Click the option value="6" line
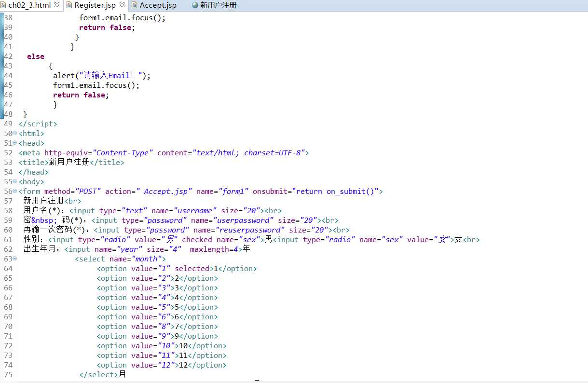588x383 pixels. tap(157, 317)
